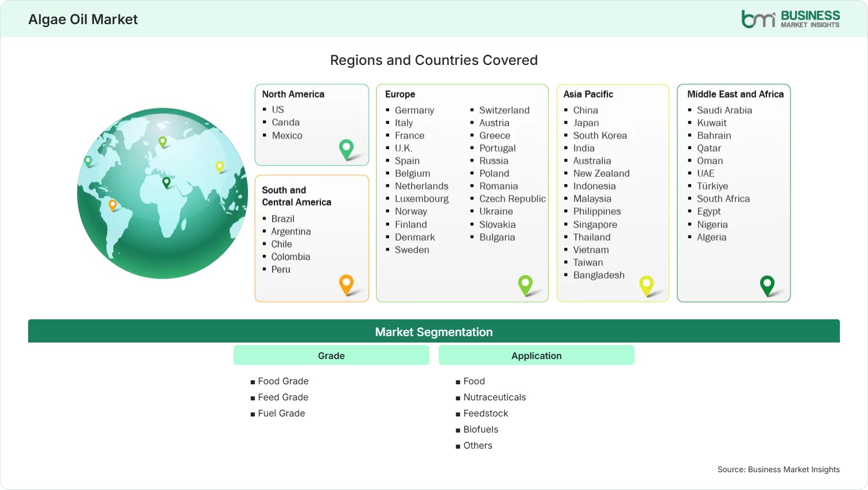Viewport: 868px width, 490px height.
Task: Click the Source: Business Market Insights credit
Action: [778, 469]
